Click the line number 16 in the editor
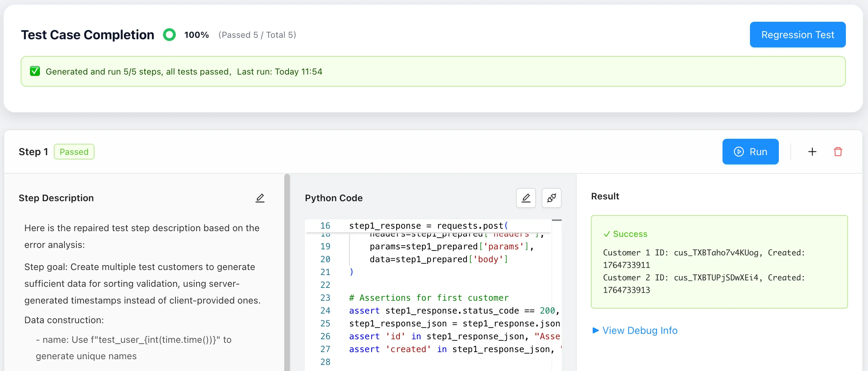 [x=325, y=225]
